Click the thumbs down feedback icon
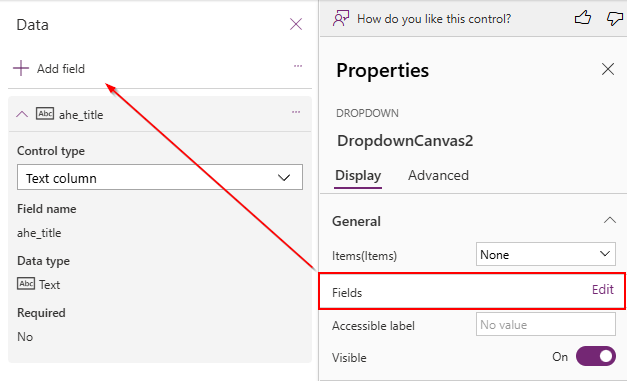This screenshot has width=627, height=381. coord(615,18)
